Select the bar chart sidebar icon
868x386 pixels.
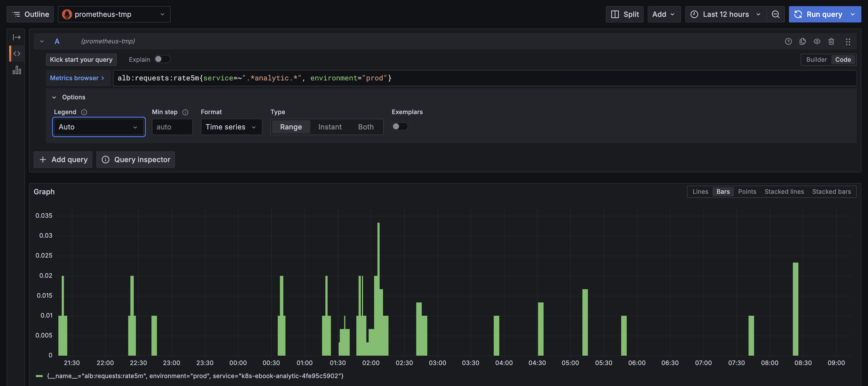17,70
